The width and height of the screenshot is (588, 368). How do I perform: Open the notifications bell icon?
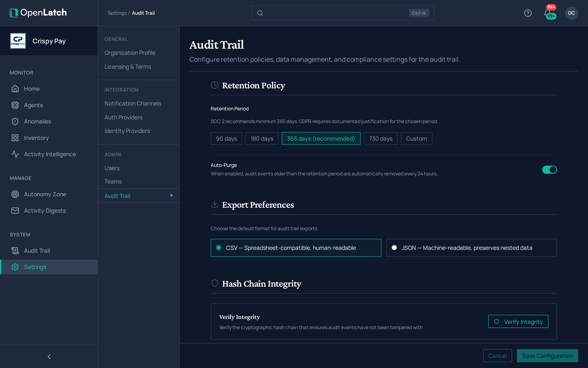(547, 13)
